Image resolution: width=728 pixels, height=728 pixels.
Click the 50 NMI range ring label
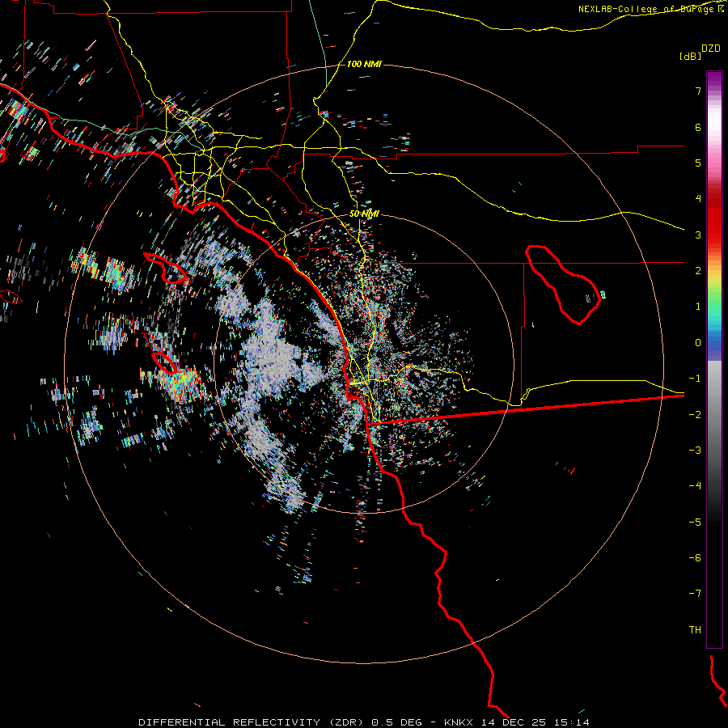364,214
